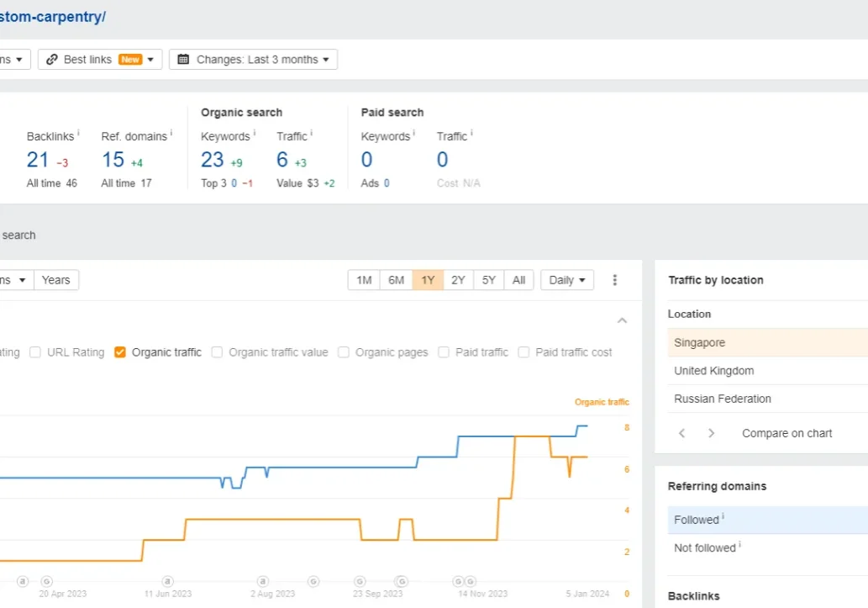This screenshot has width=868, height=608.
Task: Collapse the chart section with chevron
Action: point(622,320)
